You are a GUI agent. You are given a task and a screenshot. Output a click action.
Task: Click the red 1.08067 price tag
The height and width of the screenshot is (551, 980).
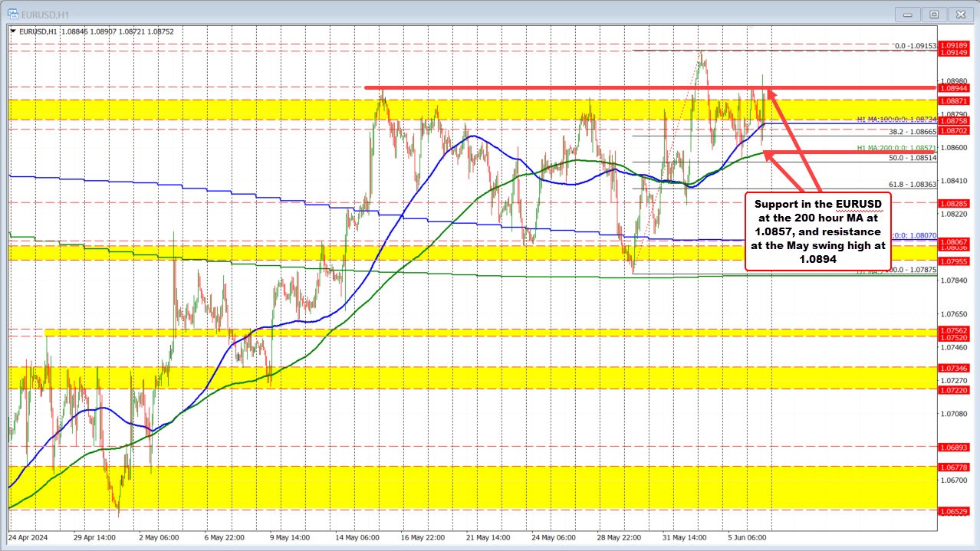pos(954,241)
